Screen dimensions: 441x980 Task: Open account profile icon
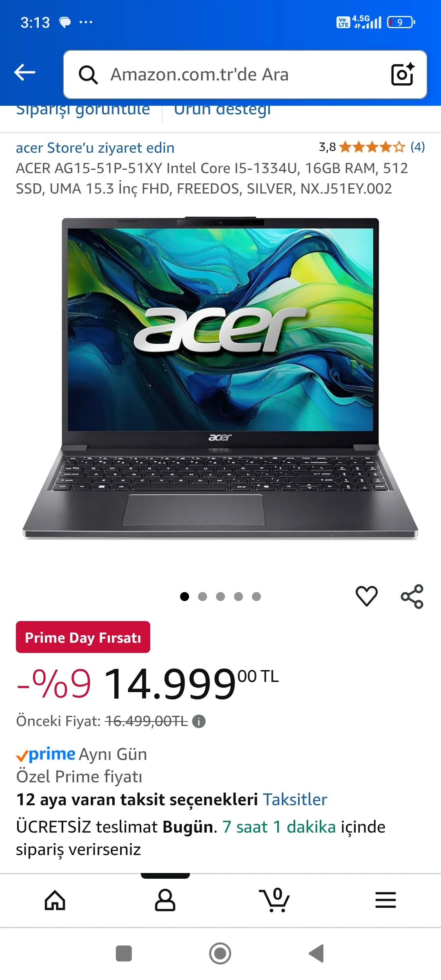[x=165, y=900]
